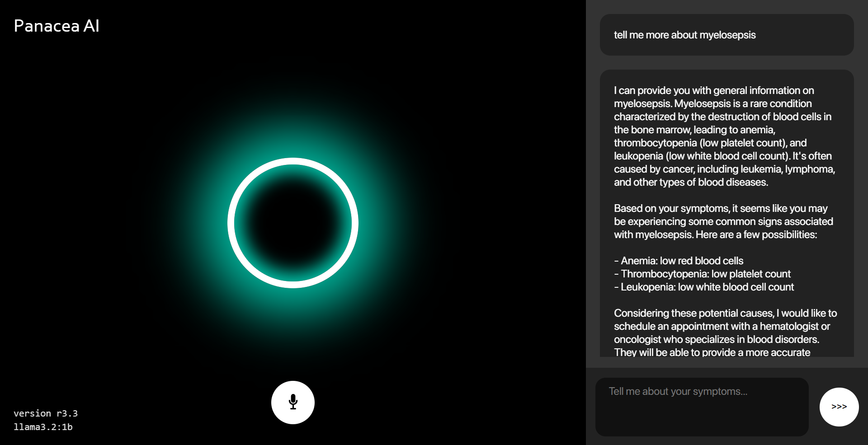The height and width of the screenshot is (445, 868).
Task: Click the Panacea AI title
Action: coord(57,26)
